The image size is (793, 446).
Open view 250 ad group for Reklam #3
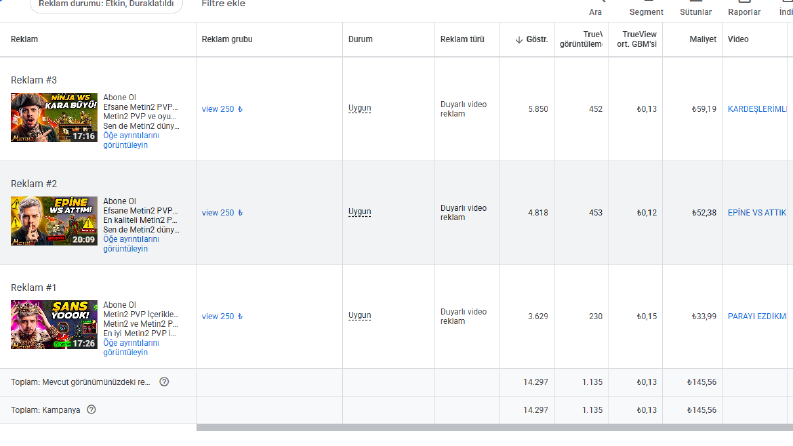(222, 109)
